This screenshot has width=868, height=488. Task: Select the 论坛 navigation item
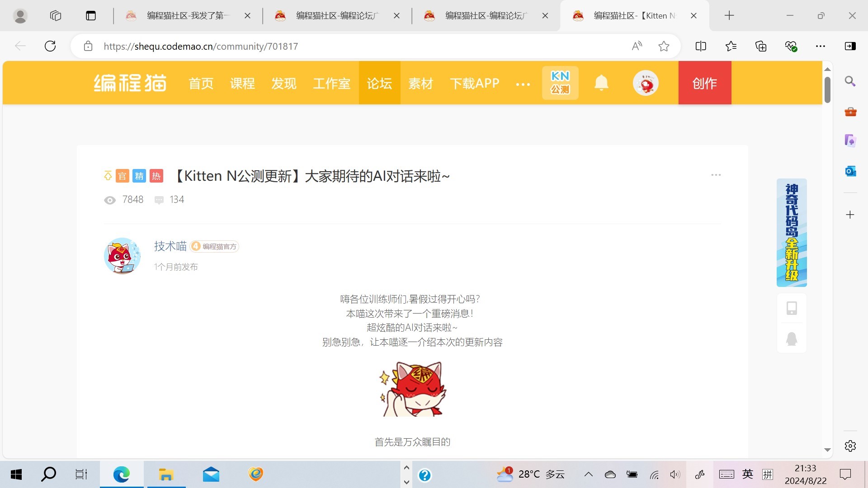pos(380,83)
